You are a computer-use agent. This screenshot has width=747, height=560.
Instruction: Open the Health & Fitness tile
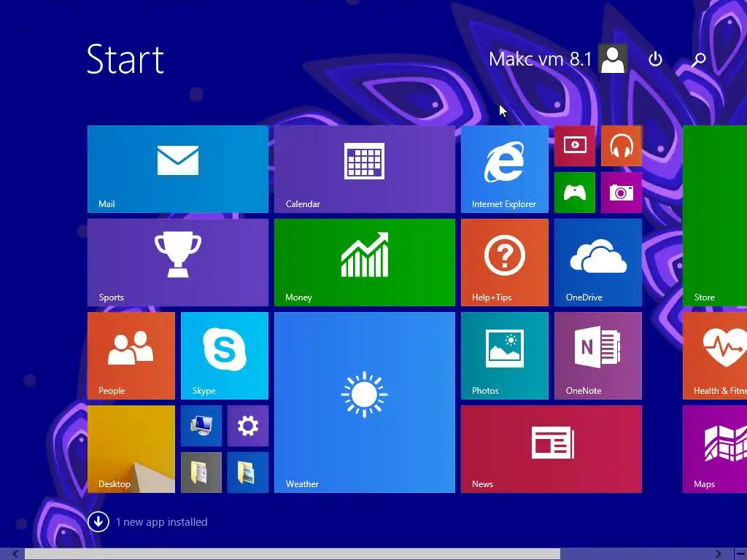pos(715,356)
